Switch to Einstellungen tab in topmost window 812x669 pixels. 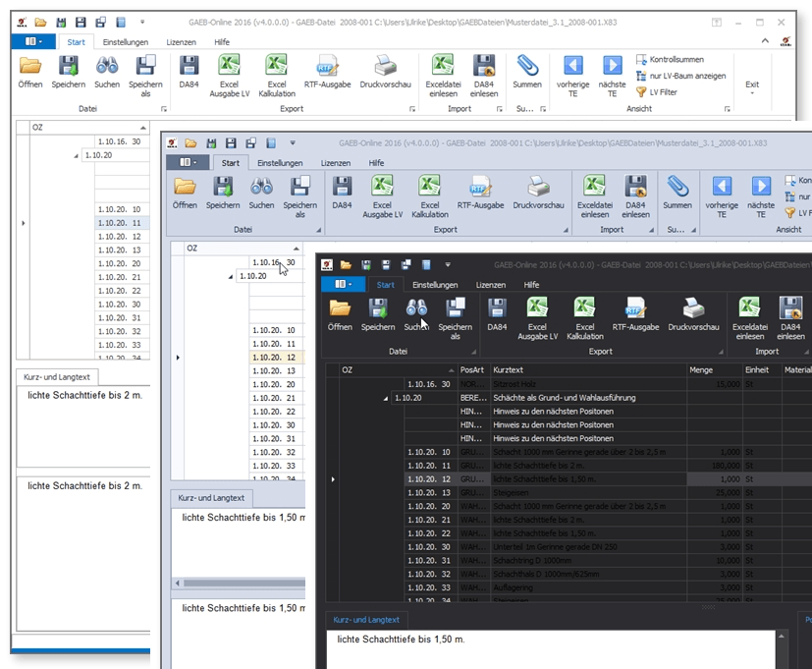point(126,42)
